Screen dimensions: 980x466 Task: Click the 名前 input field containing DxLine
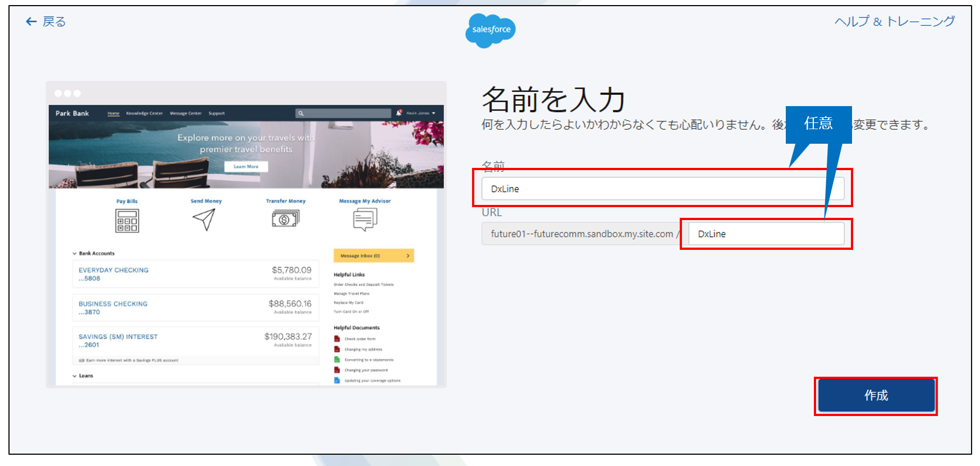tap(662, 189)
